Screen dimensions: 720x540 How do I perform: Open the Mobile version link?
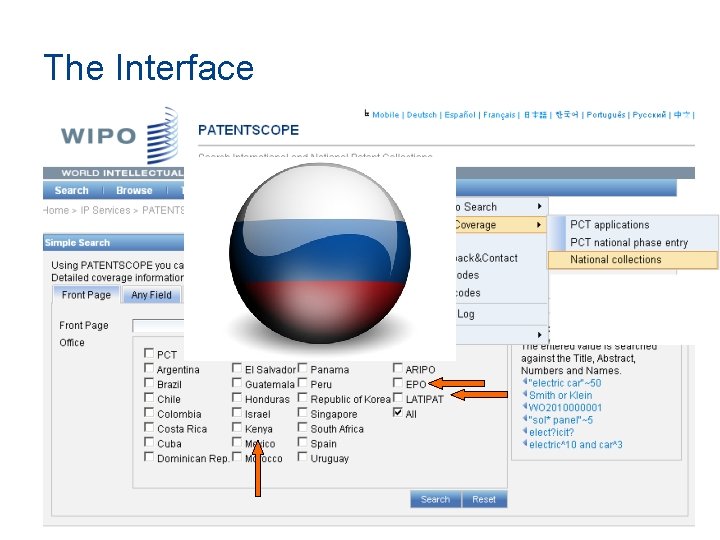(386, 115)
